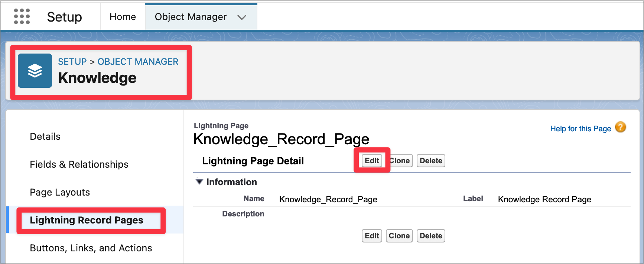This screenshot has height=264, width=644.
Task: Expand the Object Manager tab dropdown chevron
Action: pyautogui.click(x=242, y=17)
